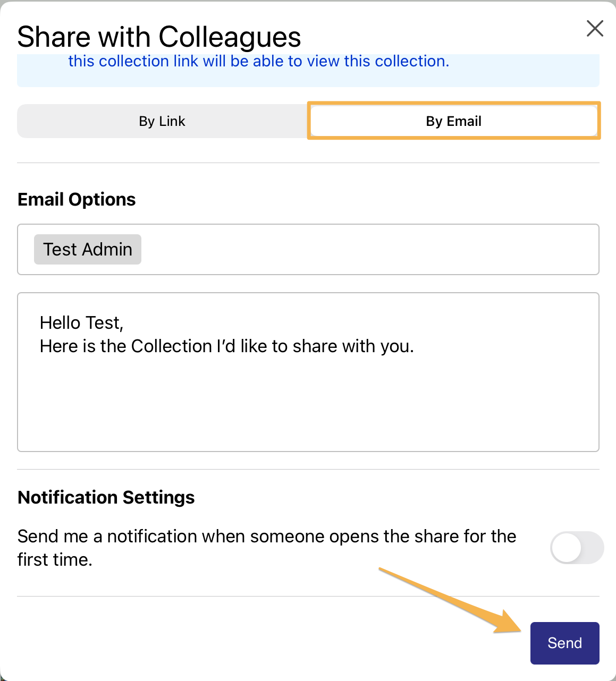The width and height of the screenshot is (616, 681).
Task: Click the Share with Colleagues title
Action: (159, 37)
